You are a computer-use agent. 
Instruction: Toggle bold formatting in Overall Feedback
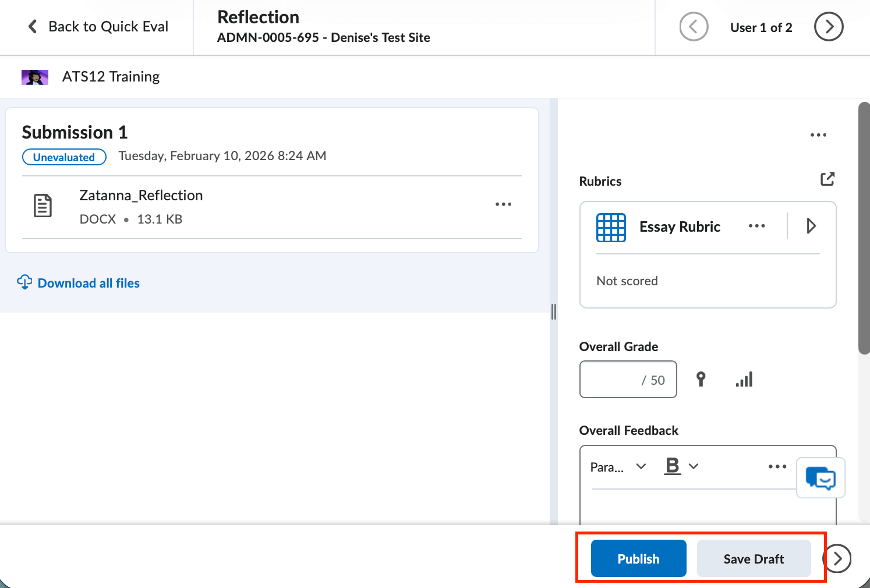pos(673,466)
